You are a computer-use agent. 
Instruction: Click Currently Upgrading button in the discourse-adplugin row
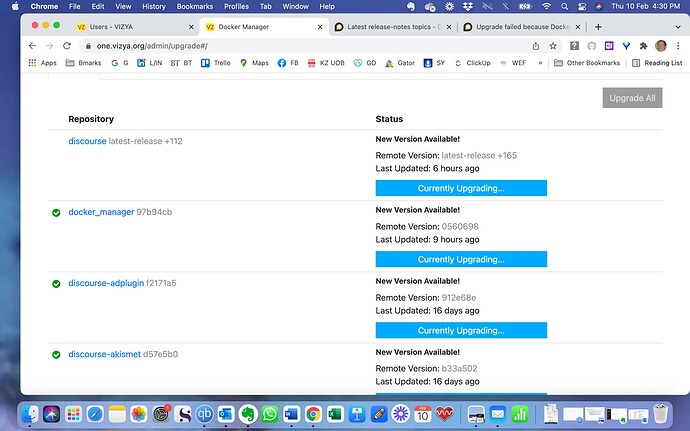(461, 330)
